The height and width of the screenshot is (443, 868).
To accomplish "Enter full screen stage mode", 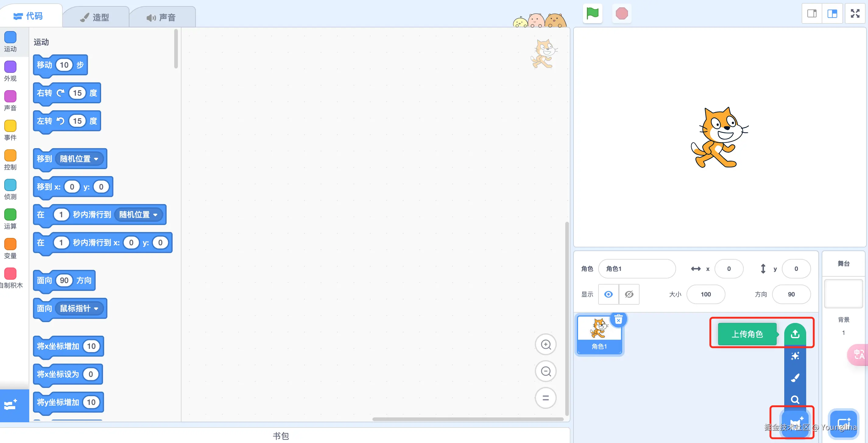I will click(x=855, y=13).
